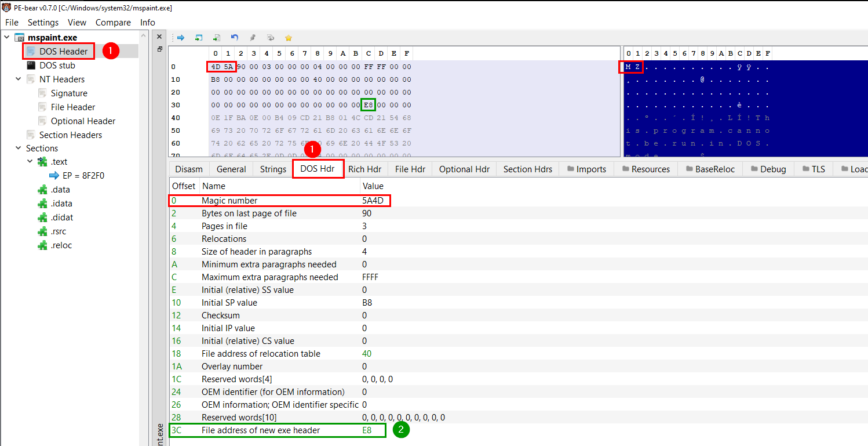Select the EP = 8F2F0 entry
The width and height of the screenshot is (868, 446).
pyautogui.click(x=84, y=176)
